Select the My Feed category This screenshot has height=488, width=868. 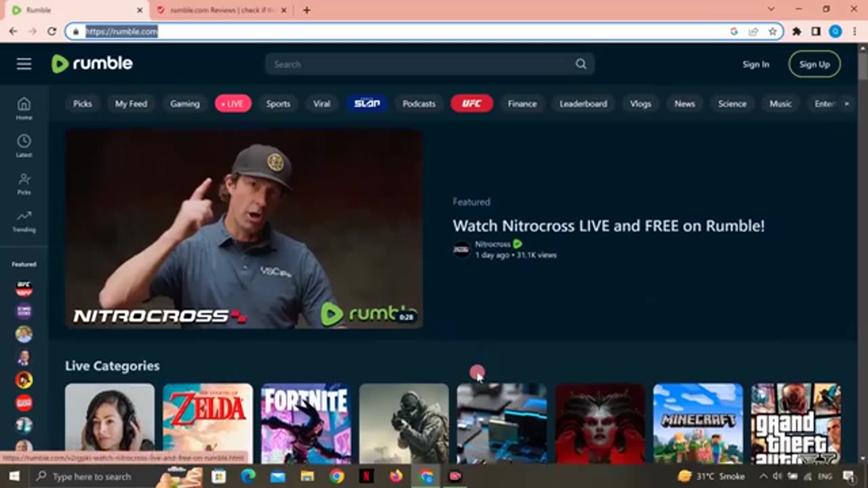(131, 104)
